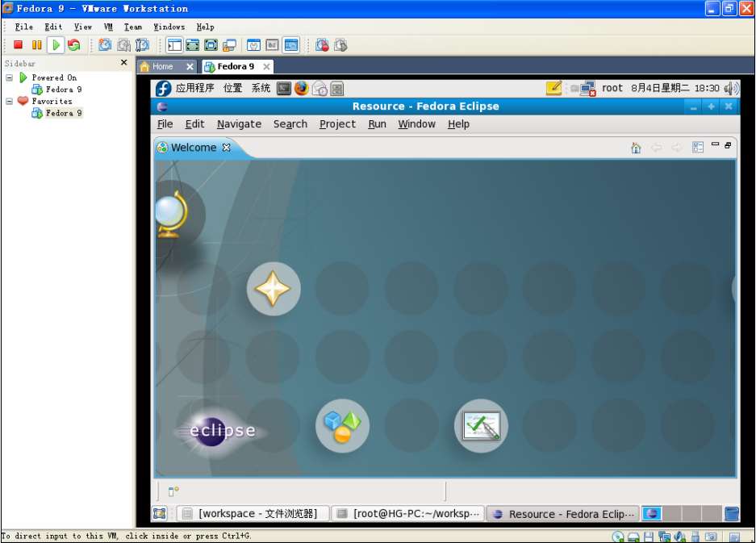Launch terminal from GNOME panel icon
The image size is (756, 543).
tap(284, 88)
